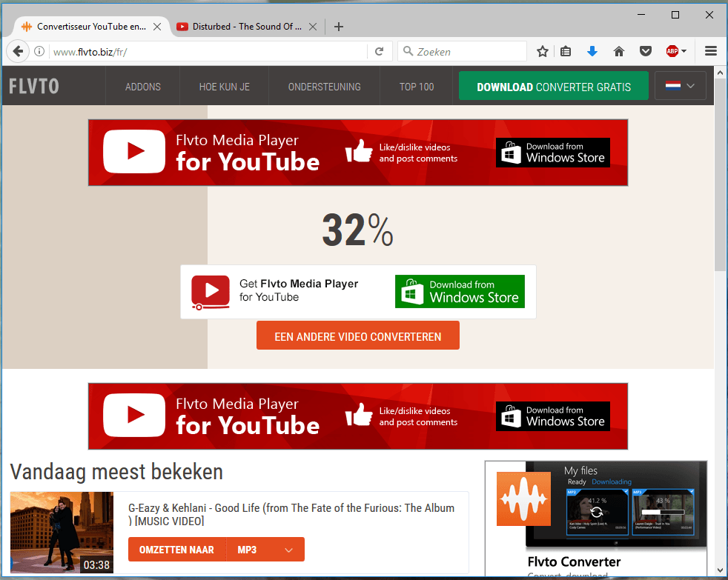The width and height of the screenshot is (728, 580).
Task: Maximize the browser window
Action: (675, 15)
